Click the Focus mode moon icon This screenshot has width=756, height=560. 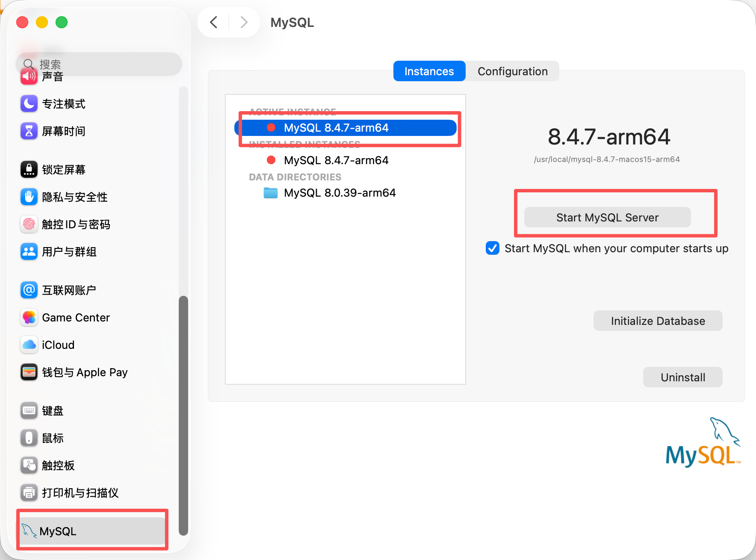(x=29, y=104)
